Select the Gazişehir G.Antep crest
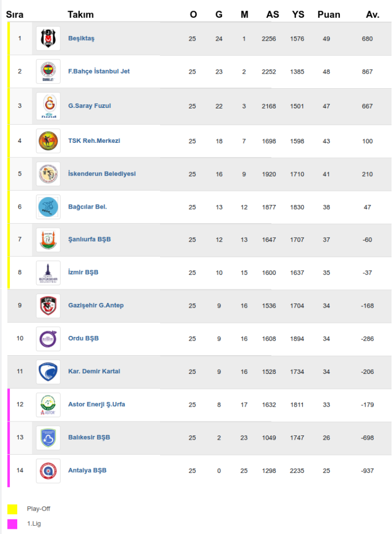392x534 pixels. (48, 306)
